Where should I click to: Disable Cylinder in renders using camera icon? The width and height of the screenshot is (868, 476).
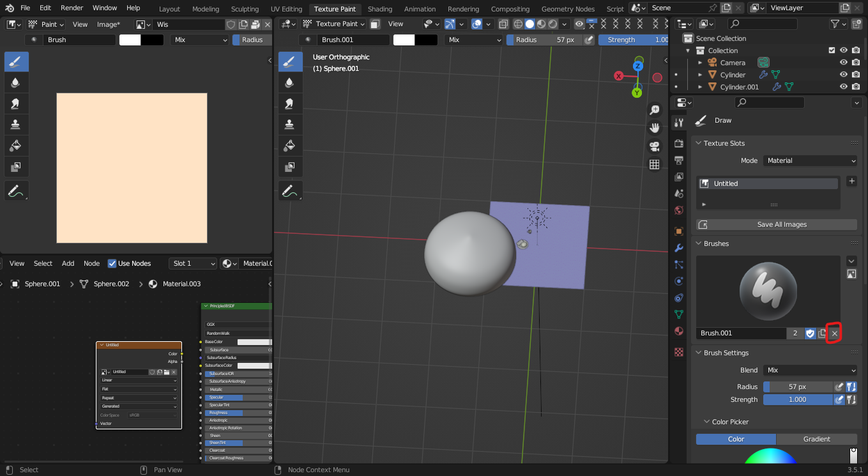coord(856,75)
